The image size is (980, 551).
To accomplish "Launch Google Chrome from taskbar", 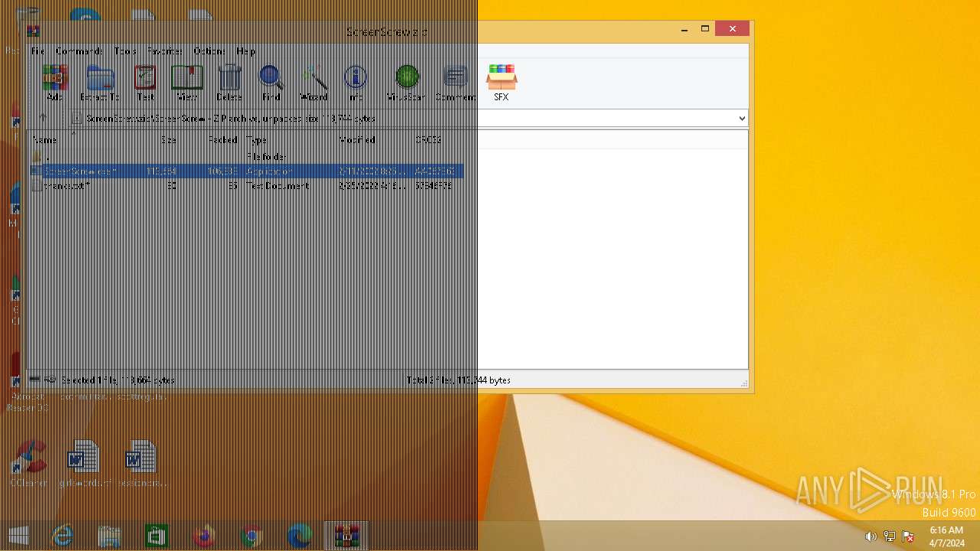I will (x=252, y=537).
